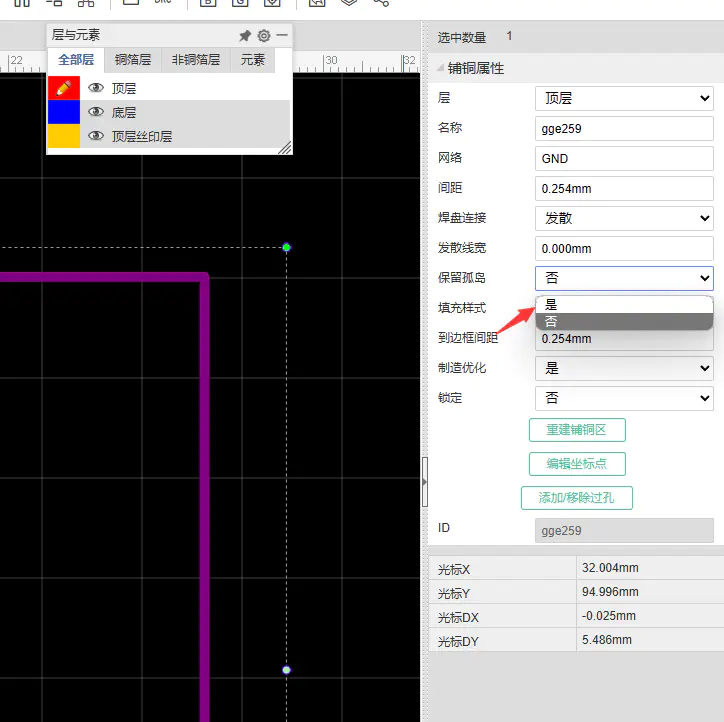Click the pencil icon on 顶层
The width and height of the screenshot is (724, 722).
click(63, 88)
